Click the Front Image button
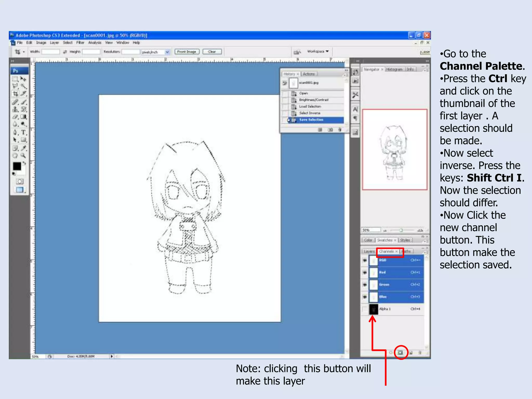532x399 pixels. pyautogui.click(x=187, y=52)
